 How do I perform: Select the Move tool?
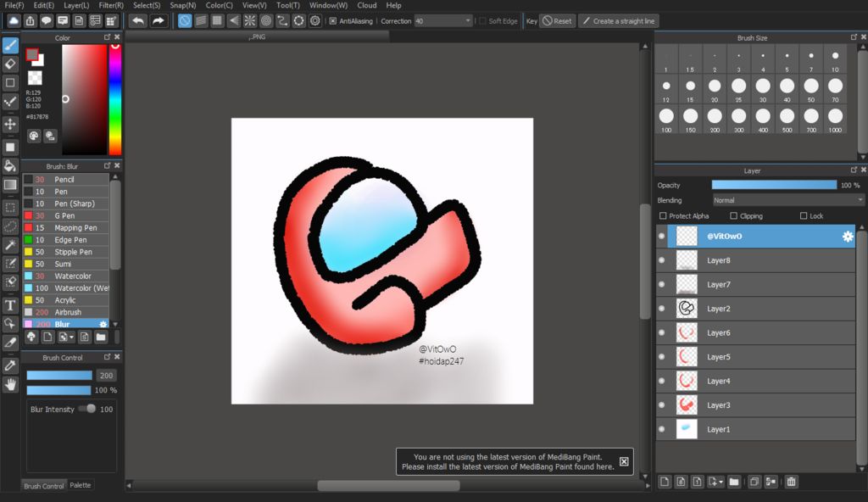pyautogui.click(x=10, y=124)
